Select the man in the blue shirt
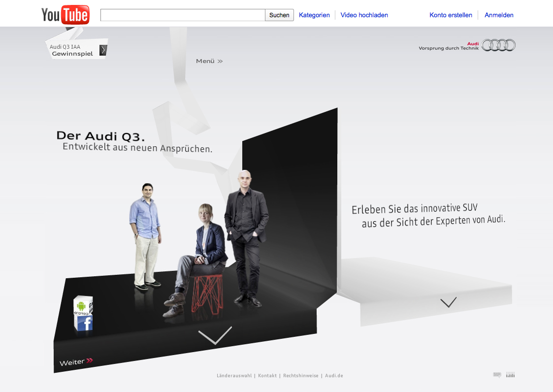 coord(146,236)
